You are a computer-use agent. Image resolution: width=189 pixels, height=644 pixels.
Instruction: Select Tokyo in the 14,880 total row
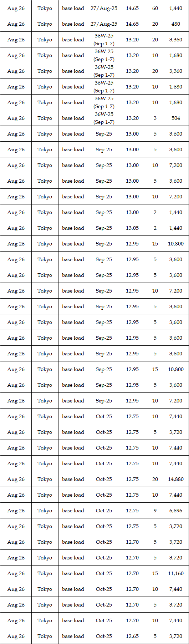pos(45,479)
